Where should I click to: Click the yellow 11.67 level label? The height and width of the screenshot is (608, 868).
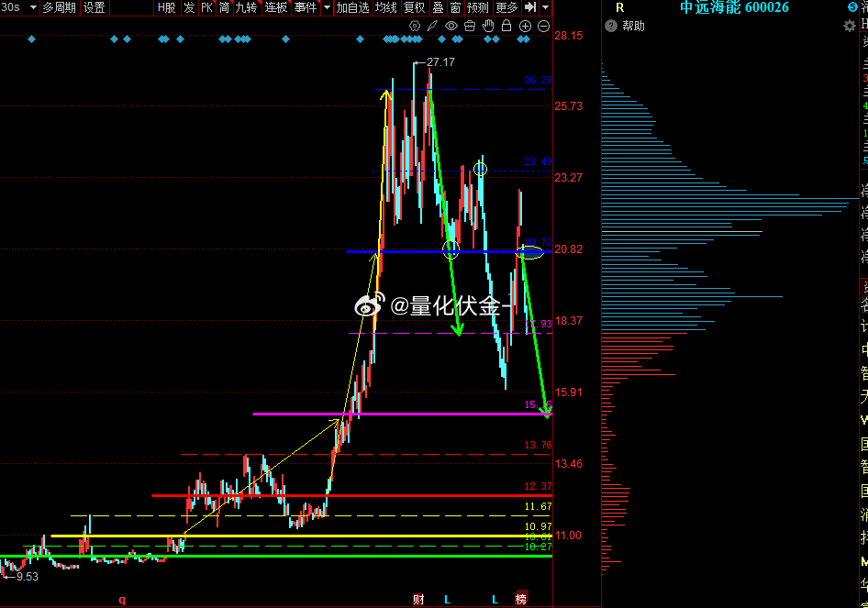(538, 506)
